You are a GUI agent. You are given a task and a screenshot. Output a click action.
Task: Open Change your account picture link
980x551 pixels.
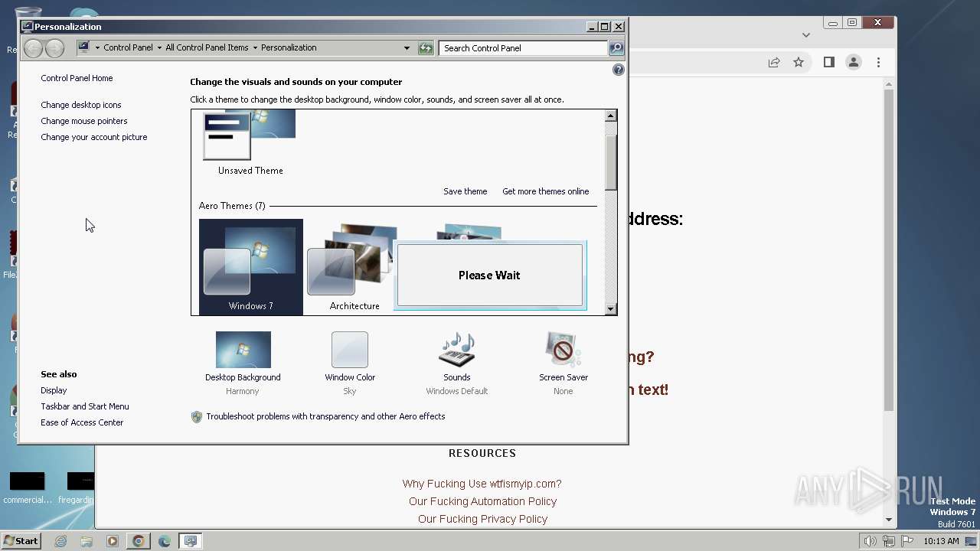94,137
